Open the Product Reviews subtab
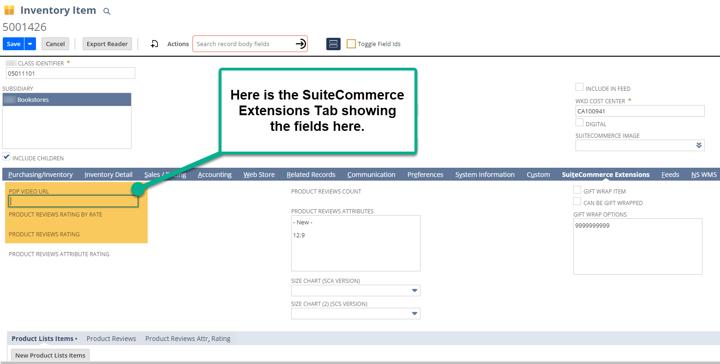The image size is (720, 364). tap(111, 338)
